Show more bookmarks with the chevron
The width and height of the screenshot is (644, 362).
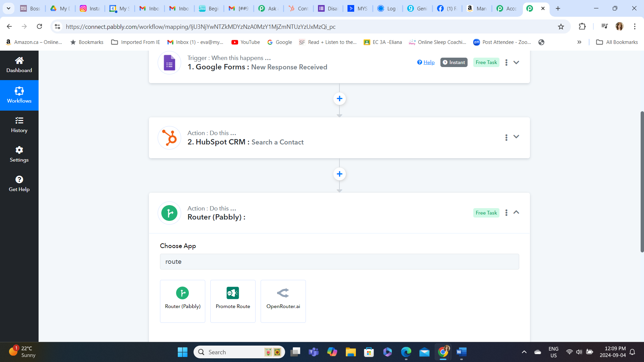pyautogui.click(x=579, y=42)
